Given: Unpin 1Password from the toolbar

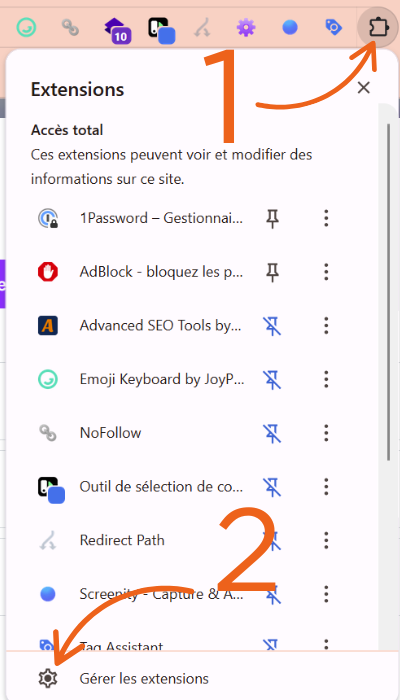Looking at the screenshot, I should [272, 218].
